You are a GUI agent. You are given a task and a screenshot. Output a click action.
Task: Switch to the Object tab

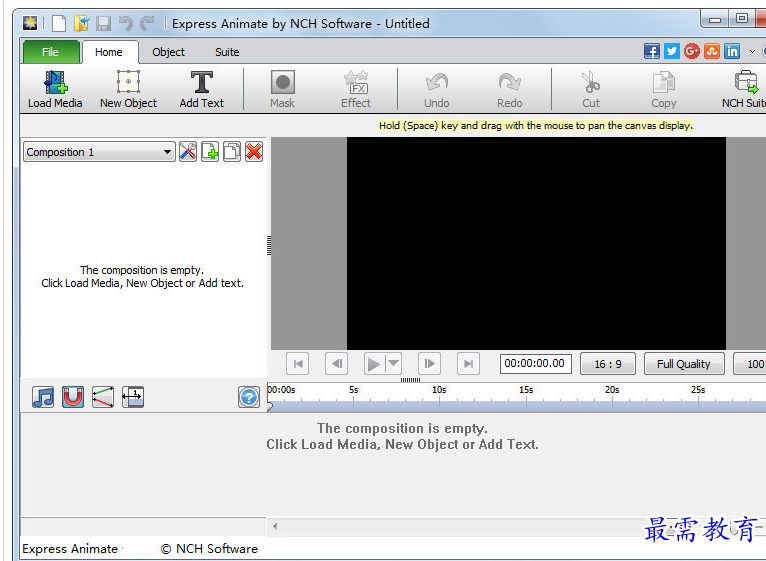[x=169, y=52]
